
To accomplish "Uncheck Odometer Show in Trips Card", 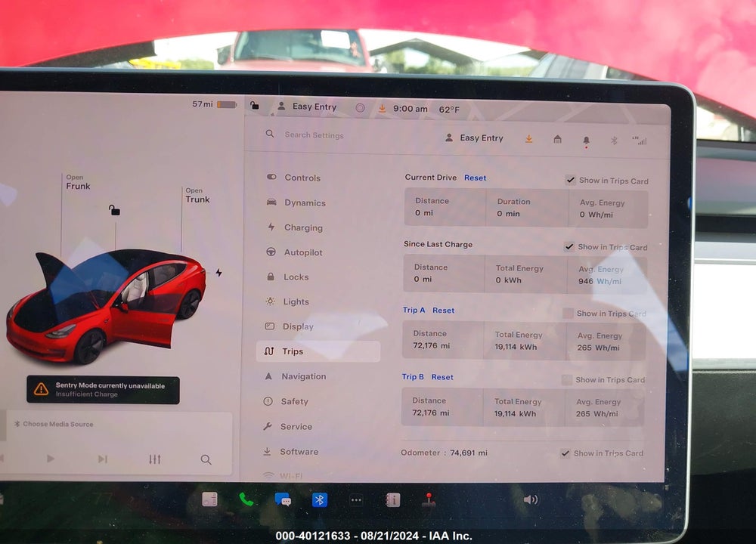I will (565, 453).
